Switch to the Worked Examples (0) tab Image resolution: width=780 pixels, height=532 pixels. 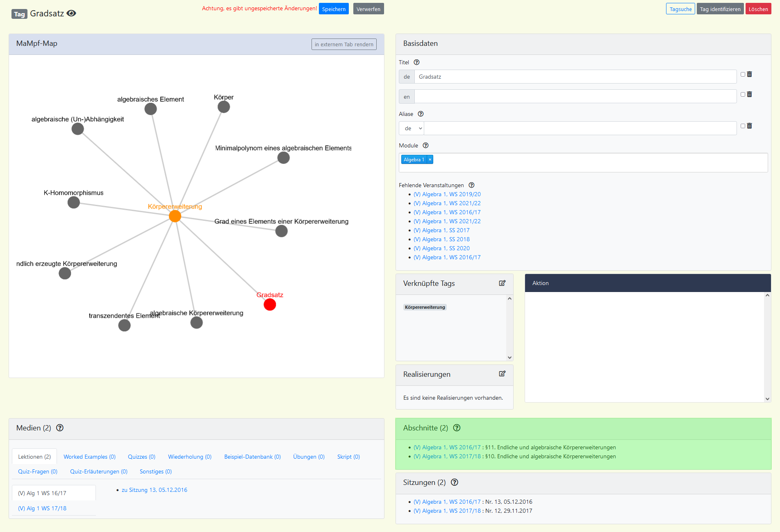coord(89,457)
